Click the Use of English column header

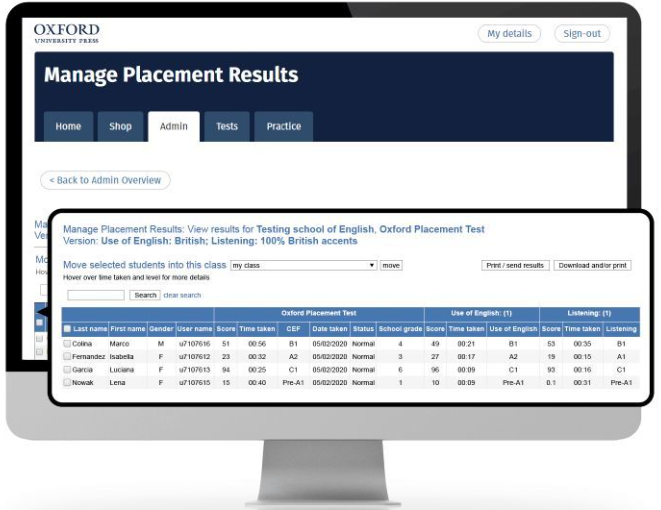click(513, 329)
